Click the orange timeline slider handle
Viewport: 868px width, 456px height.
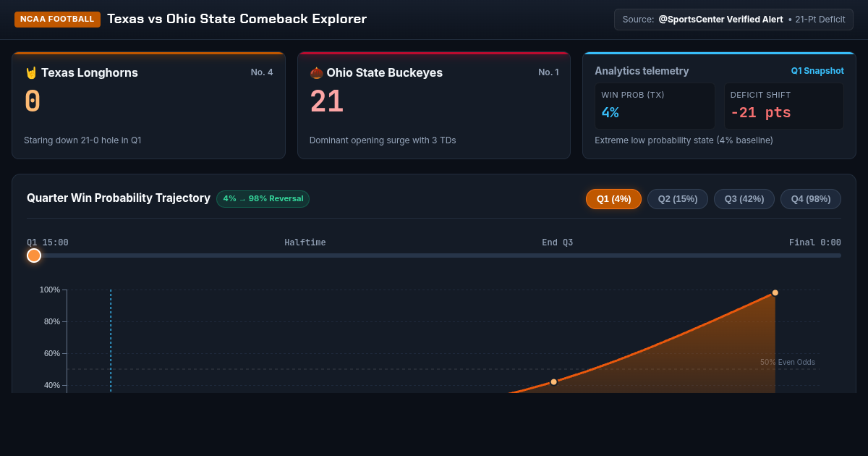(34, 256)
